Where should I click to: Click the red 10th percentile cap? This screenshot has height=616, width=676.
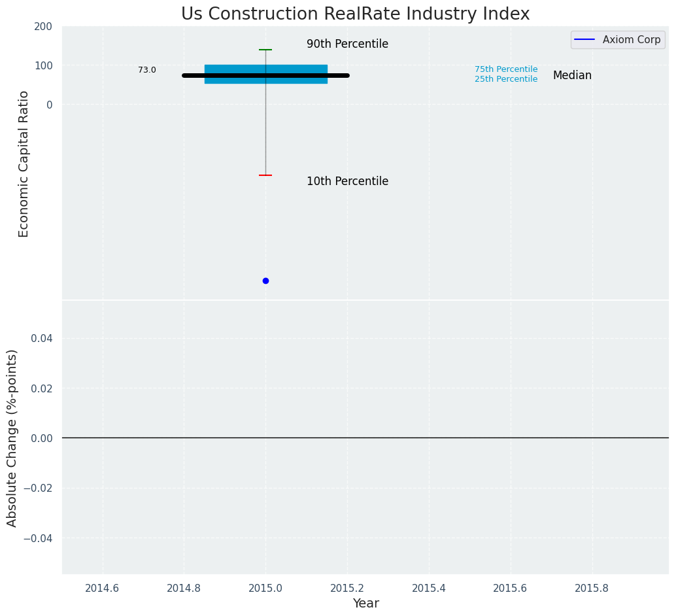[x=265, y=175]
